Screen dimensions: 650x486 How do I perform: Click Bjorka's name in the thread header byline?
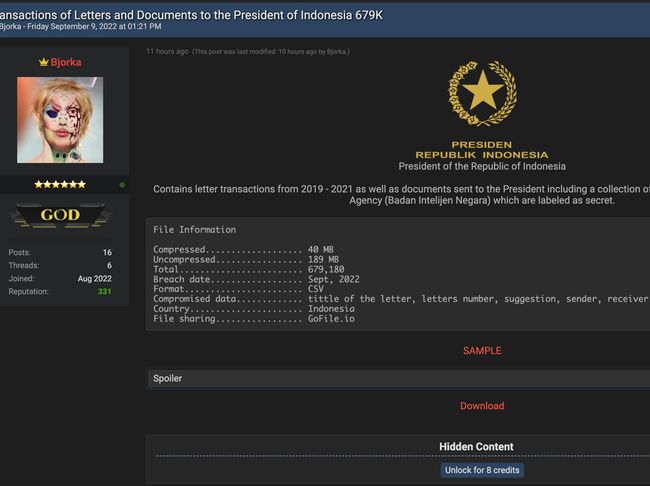(x=12, y=26)
